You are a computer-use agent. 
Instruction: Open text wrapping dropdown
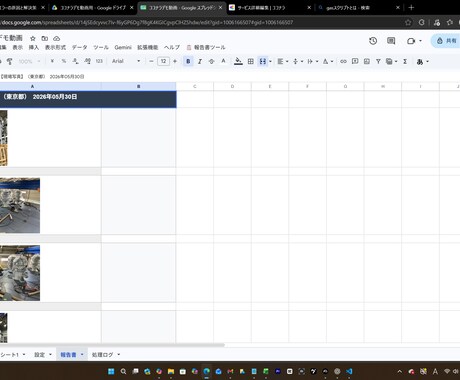point(313,61)
